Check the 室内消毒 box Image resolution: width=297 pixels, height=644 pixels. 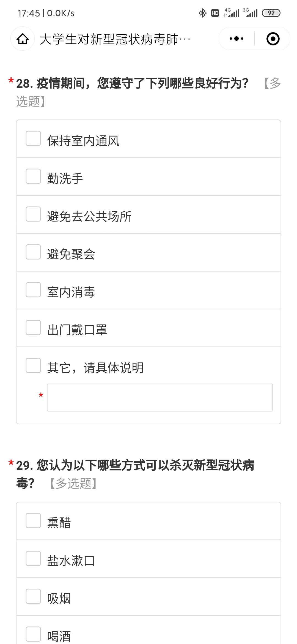point(33,290)
